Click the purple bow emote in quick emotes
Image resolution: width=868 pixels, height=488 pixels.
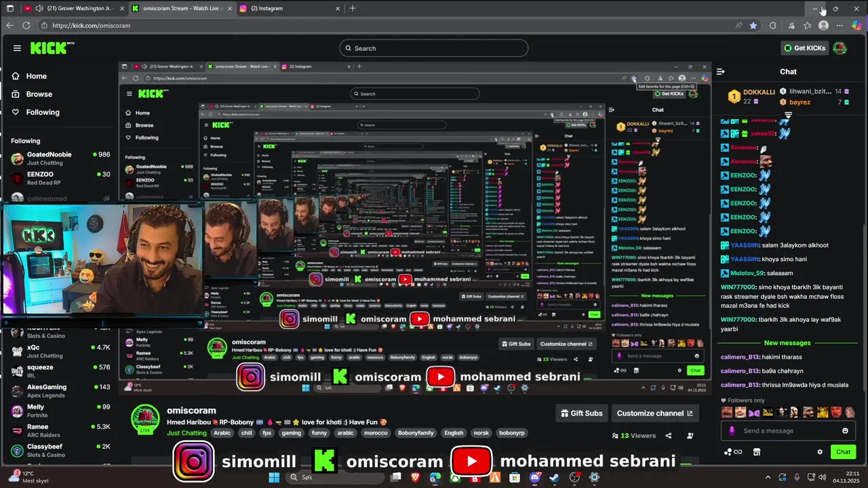[754, 412]
